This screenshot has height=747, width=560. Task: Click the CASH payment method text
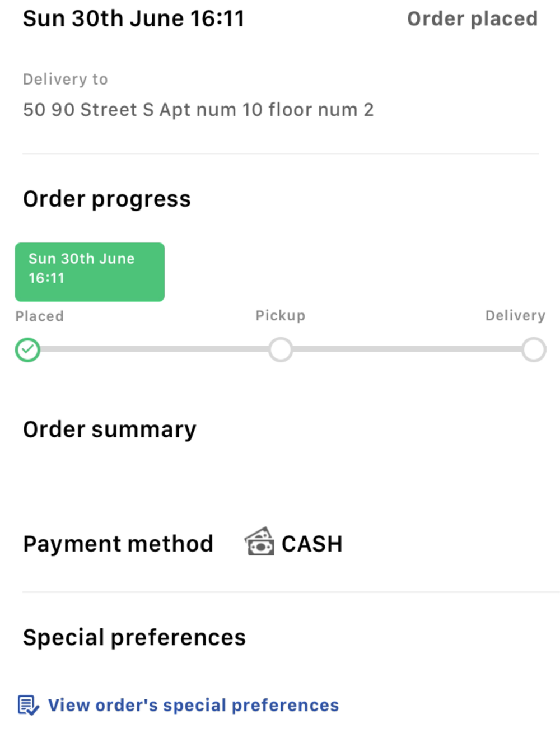(x=312, y=544)
